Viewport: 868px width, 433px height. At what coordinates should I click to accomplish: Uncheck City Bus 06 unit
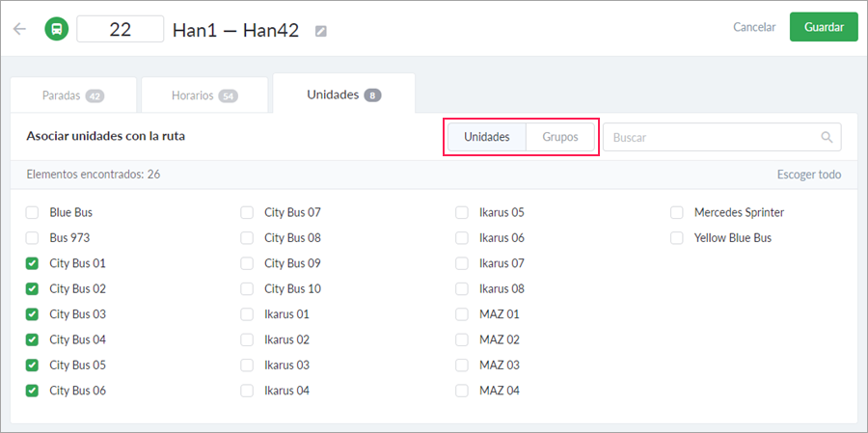pos(33,391)
